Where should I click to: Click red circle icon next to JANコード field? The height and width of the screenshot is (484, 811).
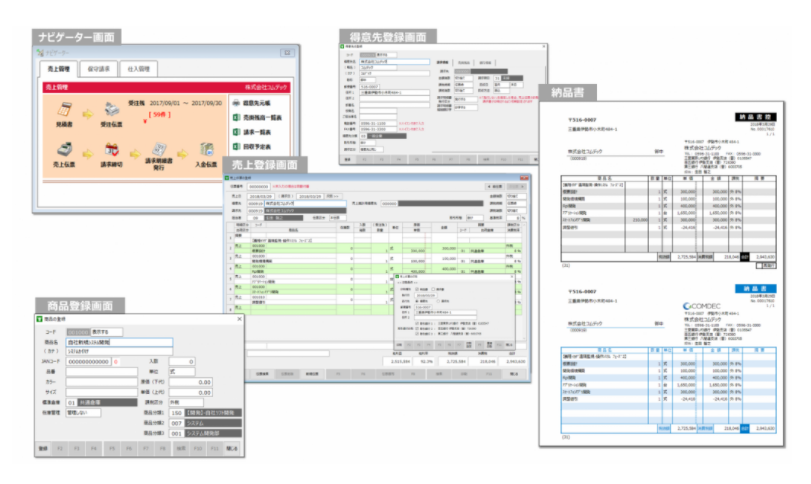coord(116,361)
